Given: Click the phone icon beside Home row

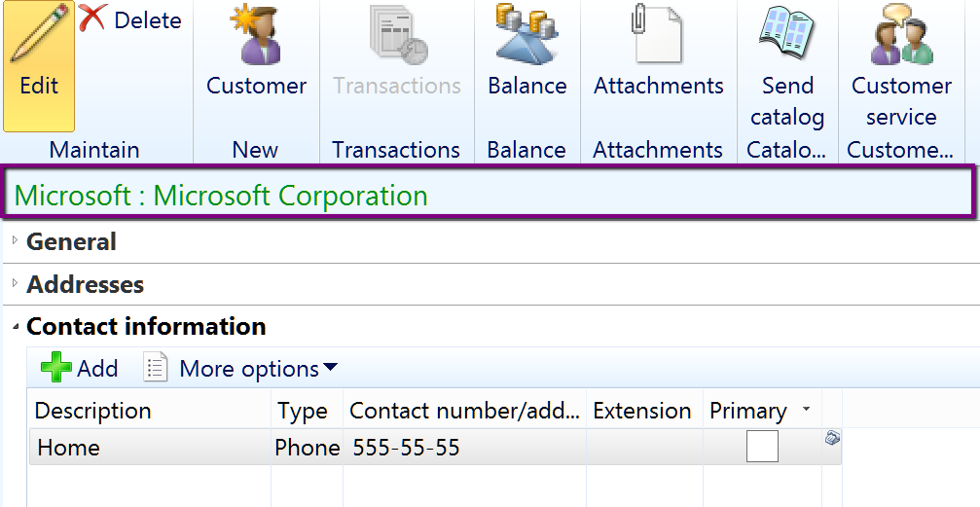Looking at the screenshot, I should (832, 439).
